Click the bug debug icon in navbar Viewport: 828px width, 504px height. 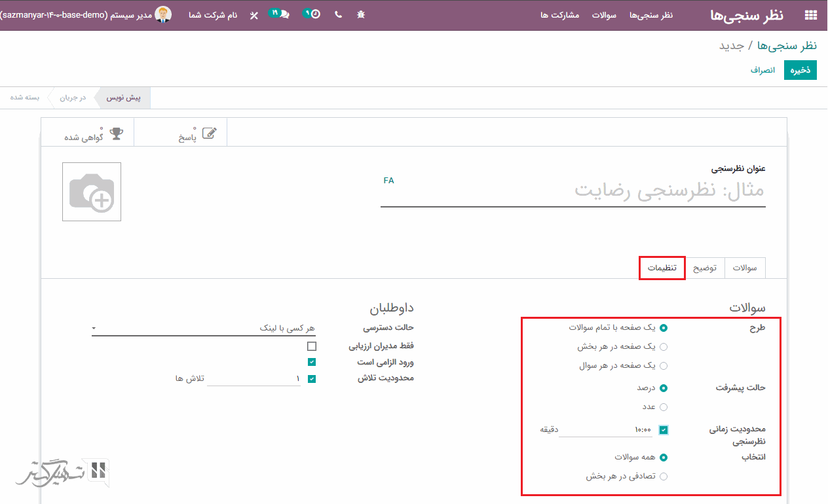pos(360,14)
